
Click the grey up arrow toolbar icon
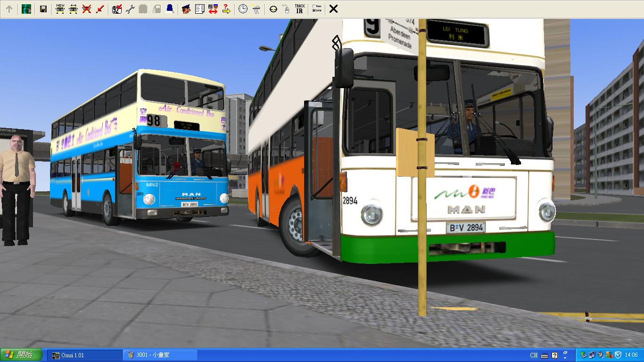coord(9,9)
